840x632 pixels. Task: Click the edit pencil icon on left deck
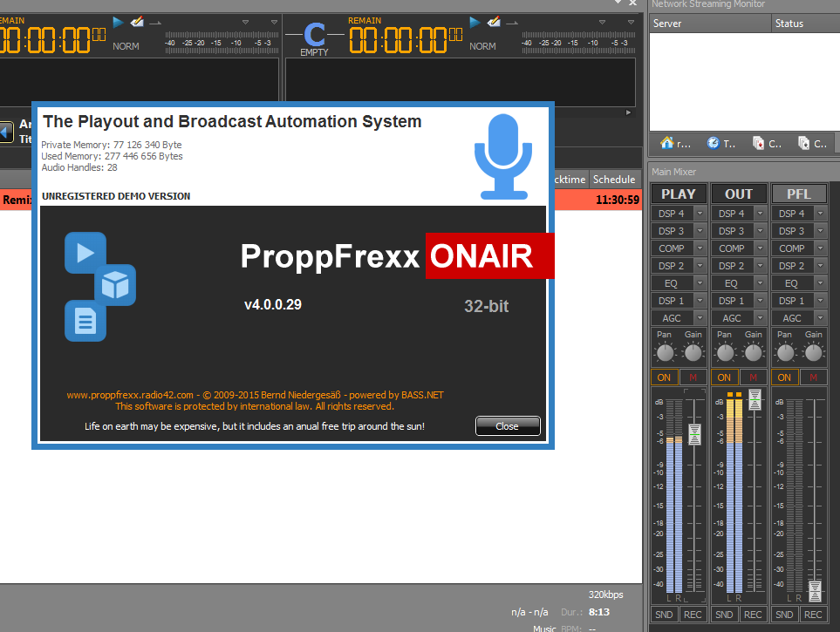[137, 22]
